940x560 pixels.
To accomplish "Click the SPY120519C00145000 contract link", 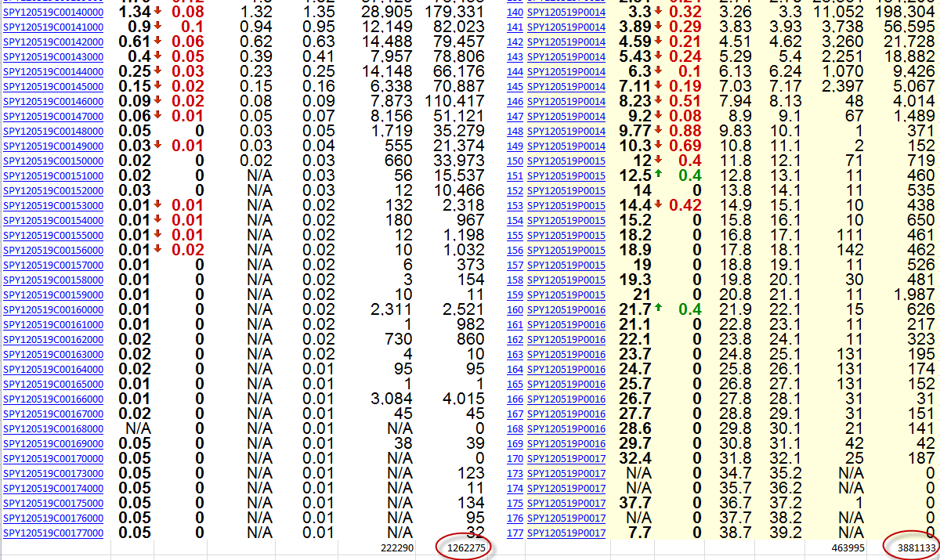I will click(x=53, y=87).
